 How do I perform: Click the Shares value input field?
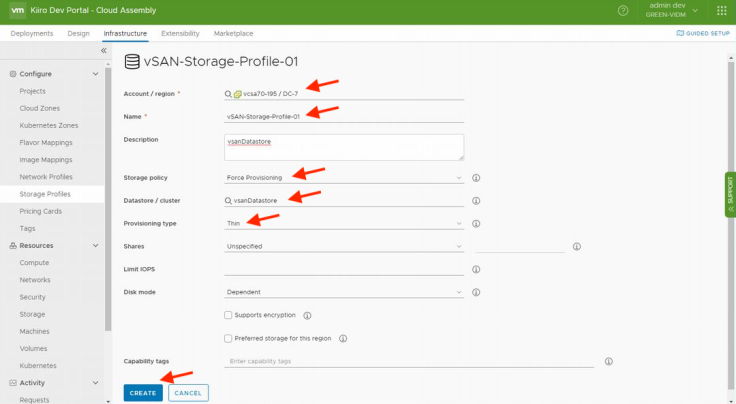520,246
